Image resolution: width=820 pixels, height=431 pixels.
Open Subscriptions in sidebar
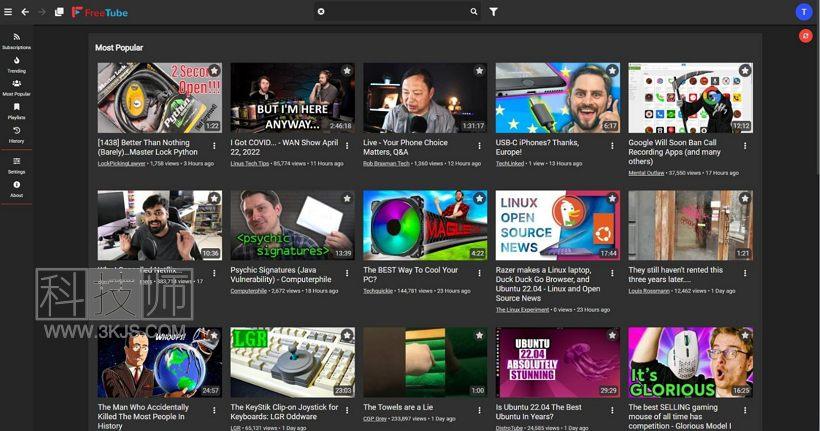click(17, 41)
